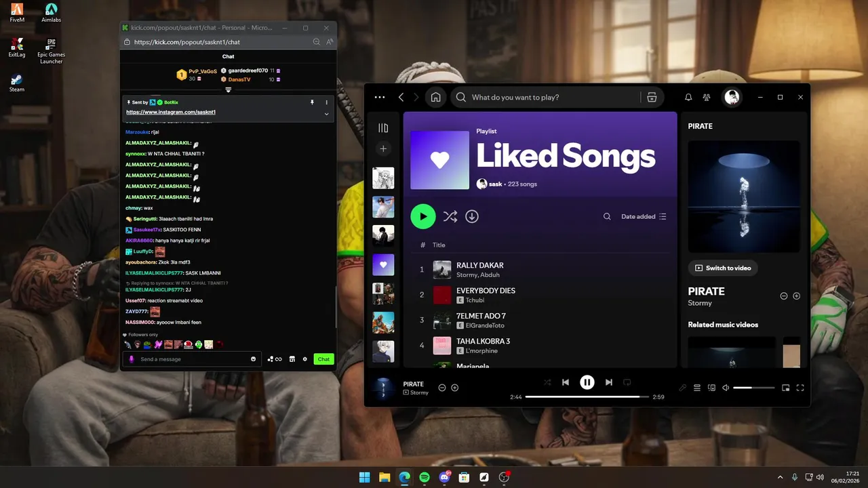
Task: Go back in Spotify navigation
Action: pyautogui.click(x=401, y=97)
